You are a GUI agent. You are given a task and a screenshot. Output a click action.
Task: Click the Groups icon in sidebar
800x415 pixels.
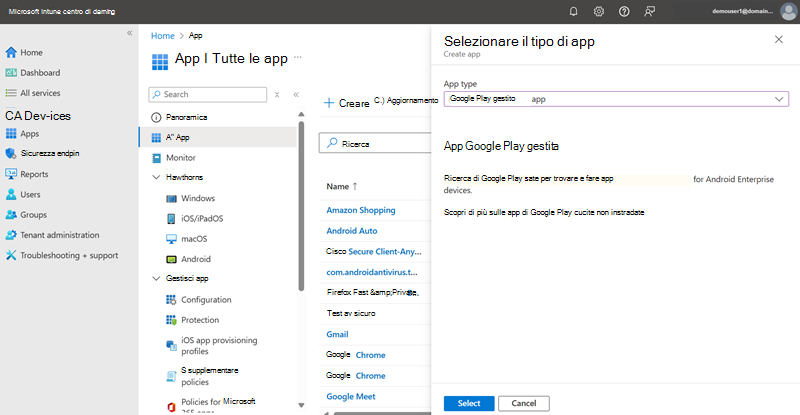tap(11, 215)
